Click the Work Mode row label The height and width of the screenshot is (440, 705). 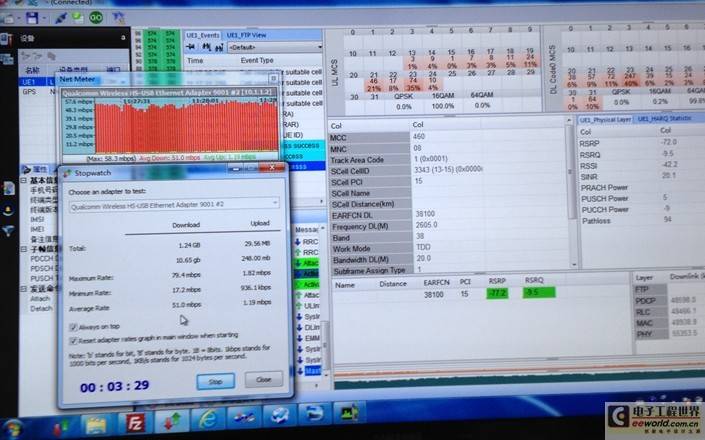(x=351, y=249)
